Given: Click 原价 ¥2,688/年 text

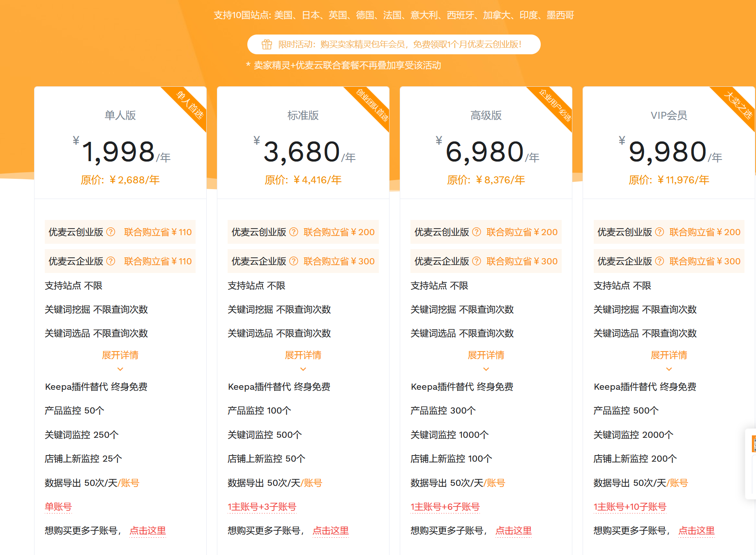Looking at the screenshot, I should pyautogui.click(x=120, y=180).
